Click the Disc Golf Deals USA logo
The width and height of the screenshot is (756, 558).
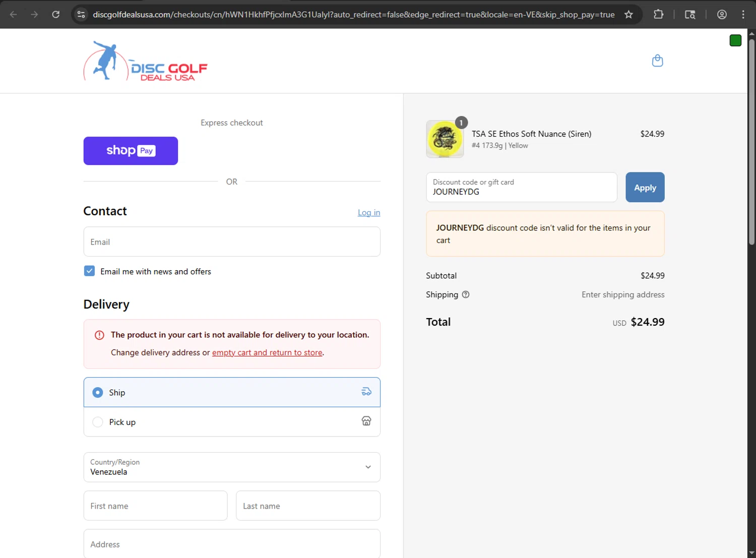[145, 61]
